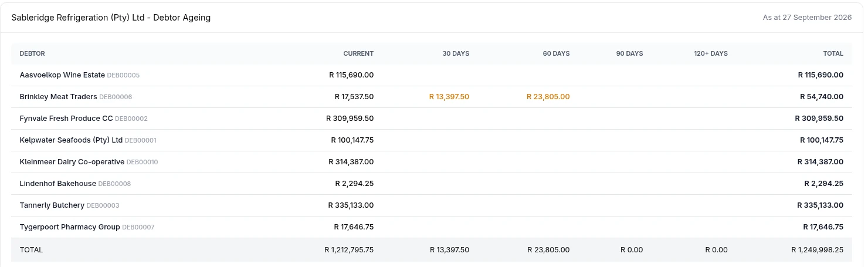
Task: Click Kleinmeer's total R 314,387.00
Action: [820, 162]
